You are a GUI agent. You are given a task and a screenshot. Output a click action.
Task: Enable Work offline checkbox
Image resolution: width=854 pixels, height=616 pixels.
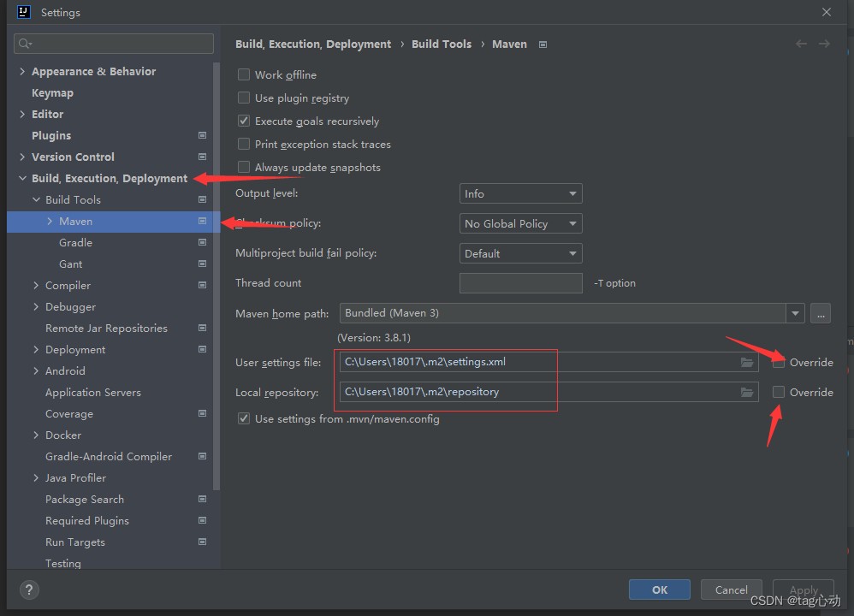tap(244, 74)
